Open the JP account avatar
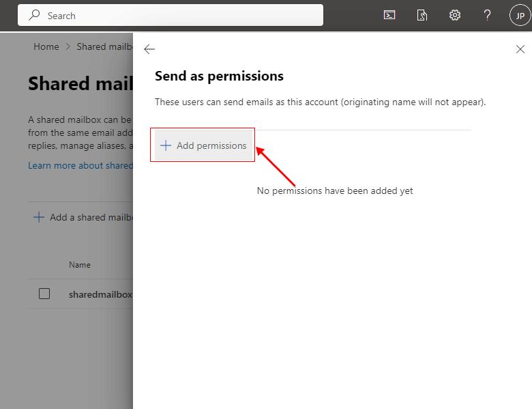The height and width of the screenshot is (409, 532). point(520,15)
